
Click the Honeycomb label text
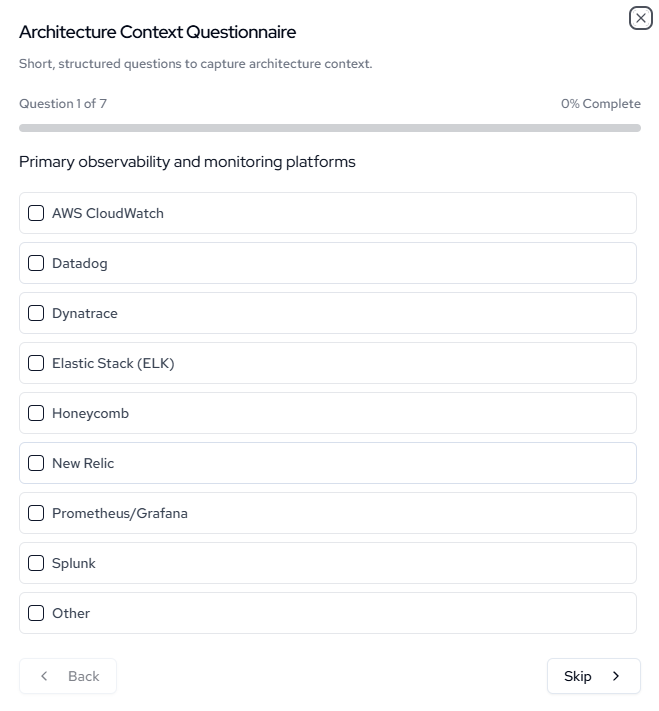[90, 413]
